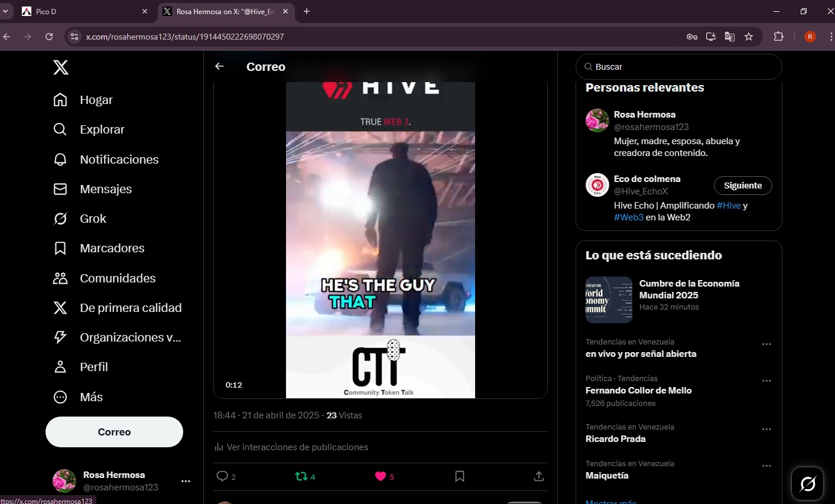Open Mensajes
The height and width of the screenshot is (504, 835).
93,189
